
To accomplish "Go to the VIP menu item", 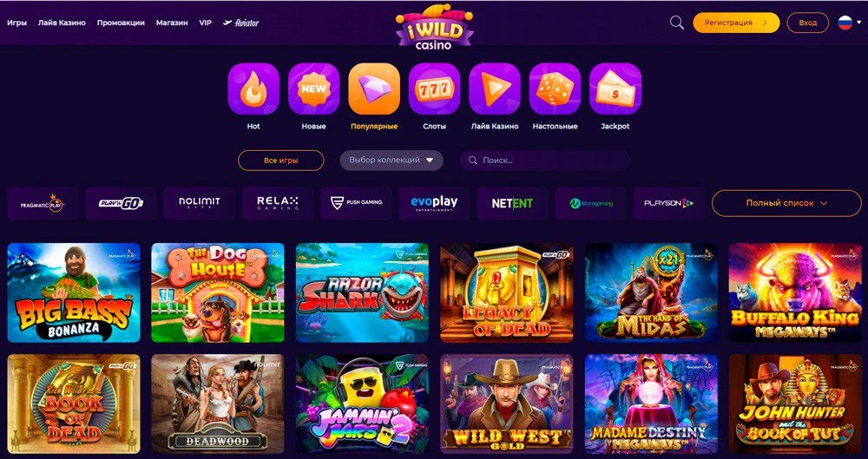I will 206,23.
